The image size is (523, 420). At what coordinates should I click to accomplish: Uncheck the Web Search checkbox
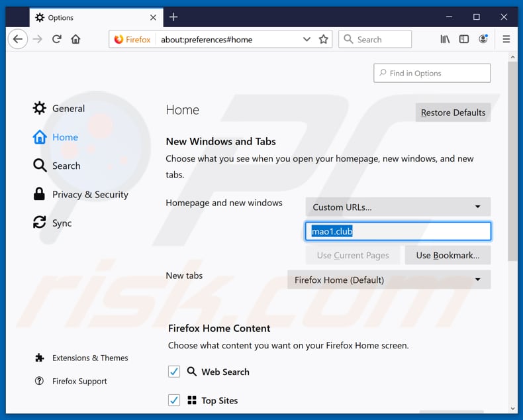click(173, 371)
